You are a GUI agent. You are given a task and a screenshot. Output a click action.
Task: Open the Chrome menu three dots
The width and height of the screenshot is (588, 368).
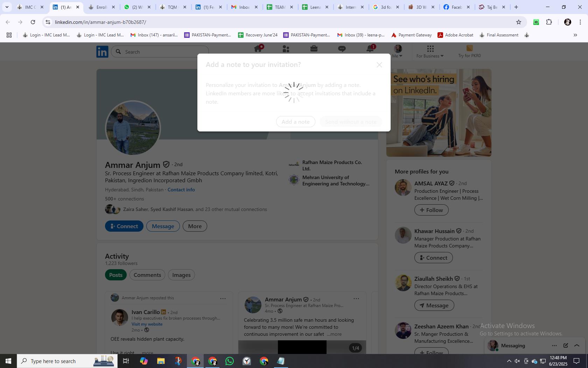[x=580, y=22]
